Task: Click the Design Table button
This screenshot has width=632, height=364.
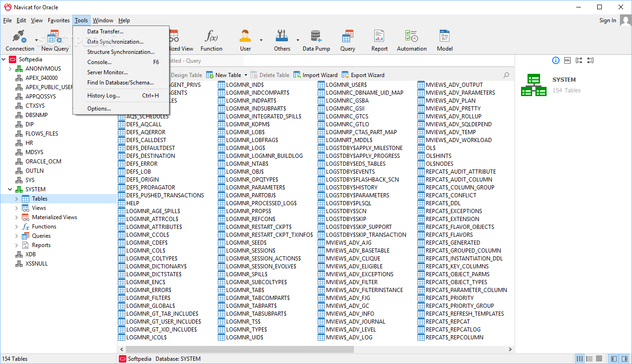Action: (x=186, y=75)
